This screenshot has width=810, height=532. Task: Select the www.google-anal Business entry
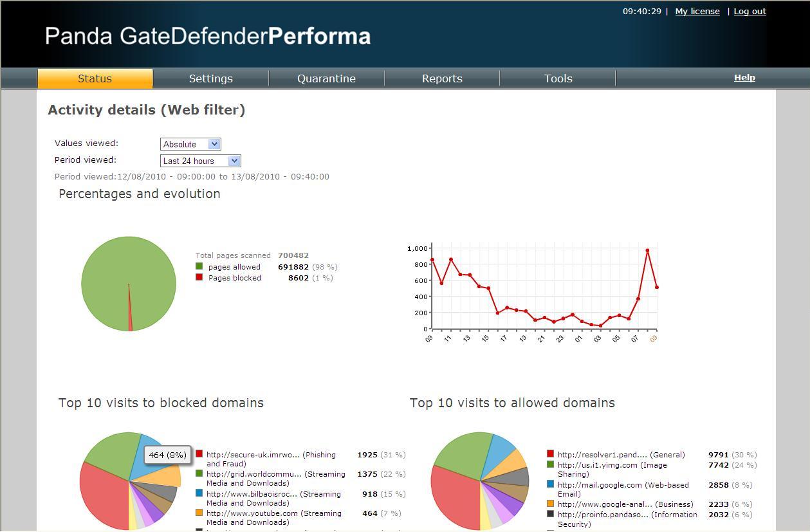[x=625, y=504]
